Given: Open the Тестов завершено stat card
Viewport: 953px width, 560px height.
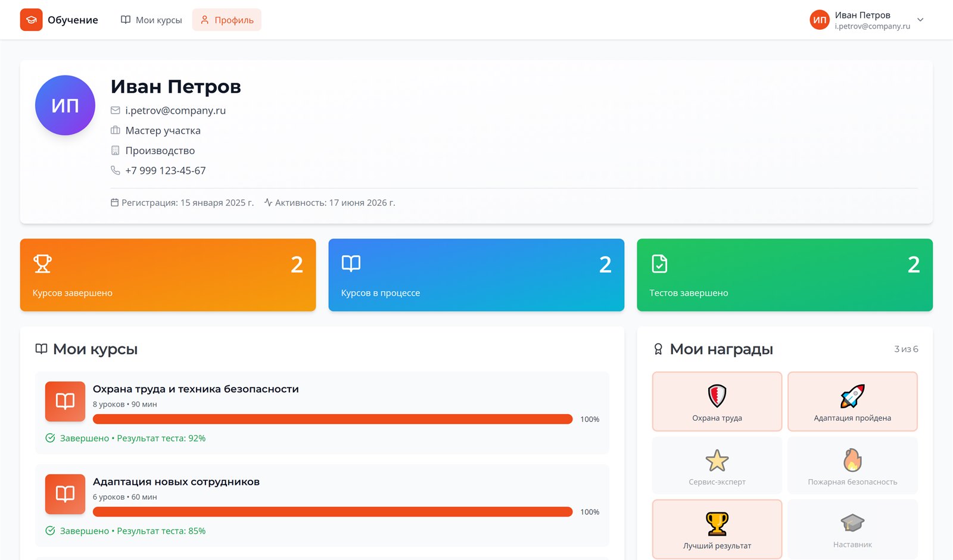Looking at the screenshot, I should tap(785, 275).
